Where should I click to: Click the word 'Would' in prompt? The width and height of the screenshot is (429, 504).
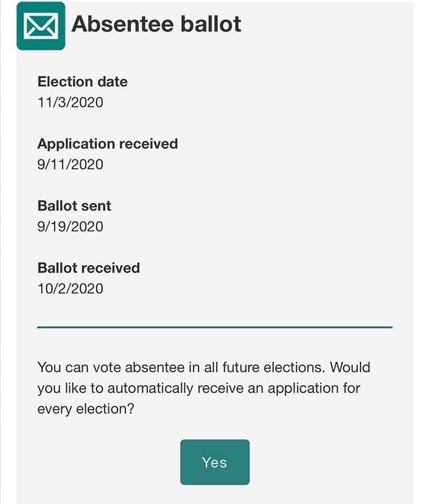[x=350, y=367]
